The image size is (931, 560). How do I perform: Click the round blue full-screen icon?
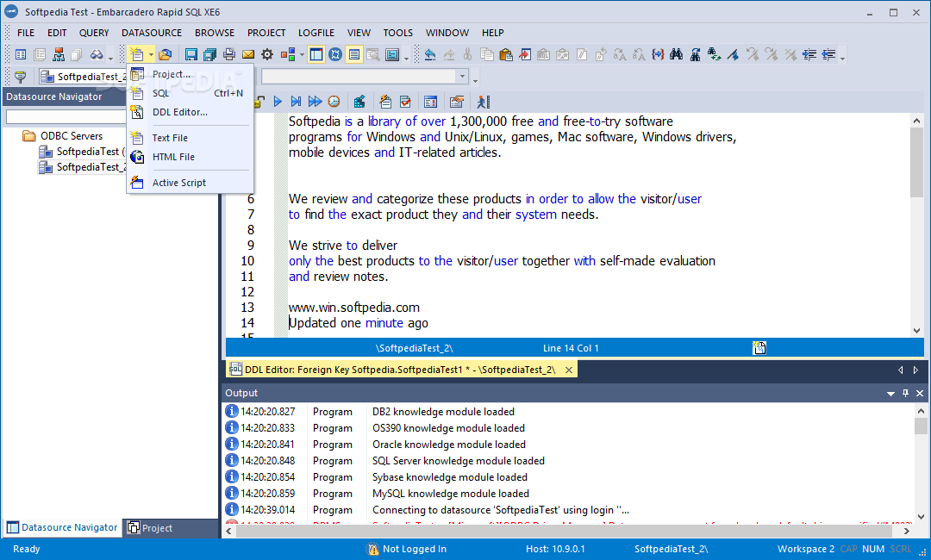(334, 54)
